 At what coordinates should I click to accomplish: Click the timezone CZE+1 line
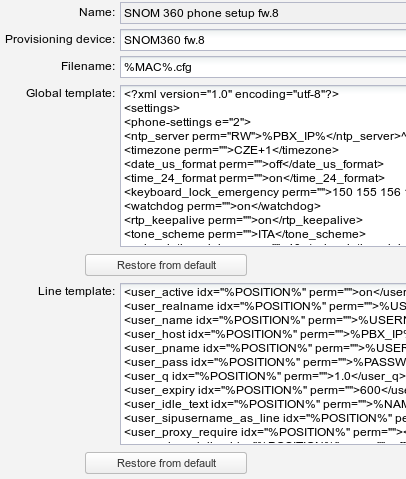point(231,150)
